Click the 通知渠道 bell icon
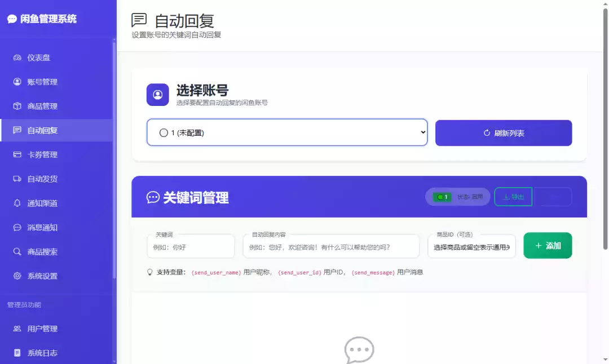The image size is (609, 364). click(17, 203)
